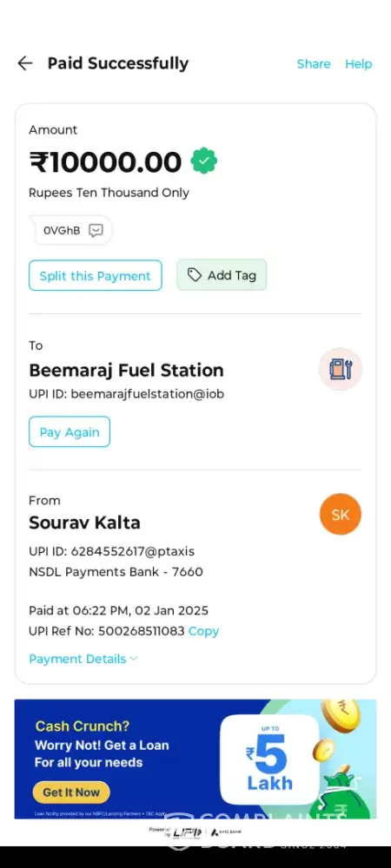Viewport: 391px width, 868px height.
Task: Click the tag icon in Add Tag
Action: (194, 274)
